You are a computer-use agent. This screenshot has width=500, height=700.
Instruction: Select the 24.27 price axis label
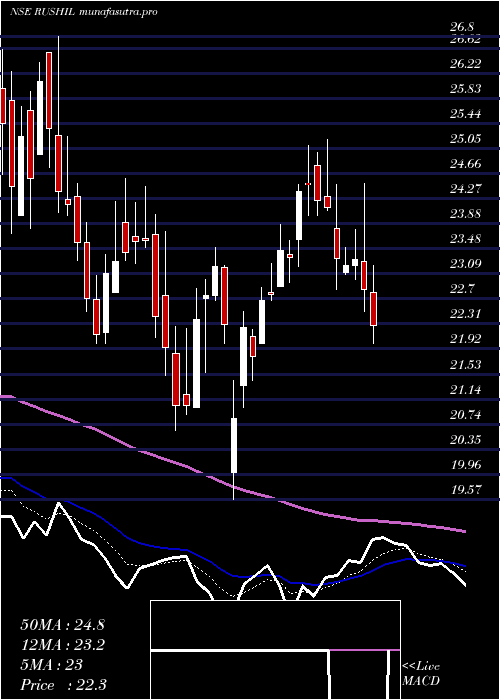pyautogui.click(x=466, y=189)
